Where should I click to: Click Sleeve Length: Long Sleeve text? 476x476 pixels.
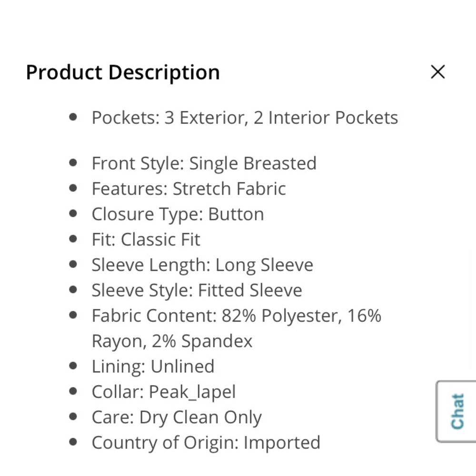click(x=202, y=265)
